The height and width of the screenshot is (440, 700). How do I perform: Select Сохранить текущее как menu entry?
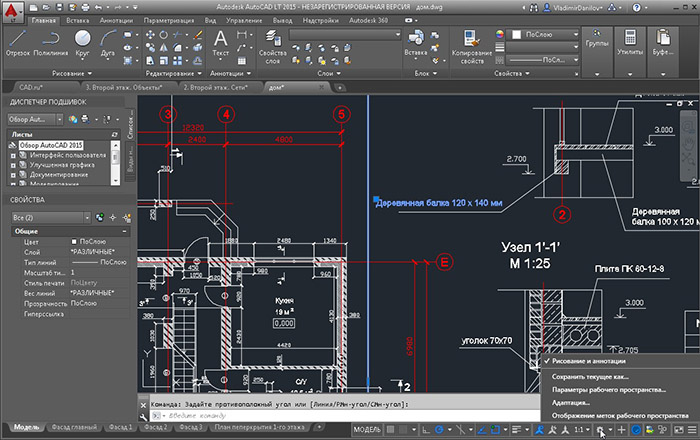[590, 377]
